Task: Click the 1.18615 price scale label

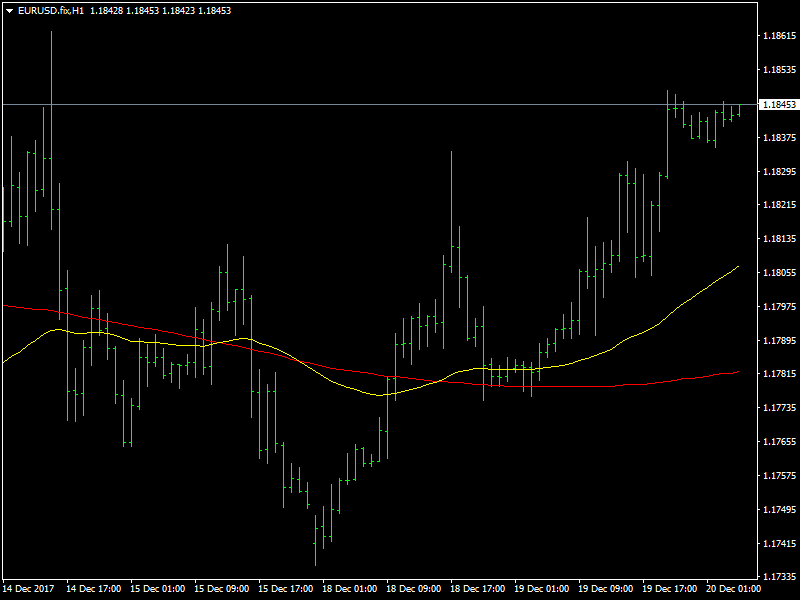Action: pyautogui.click(x=779, y=36)
